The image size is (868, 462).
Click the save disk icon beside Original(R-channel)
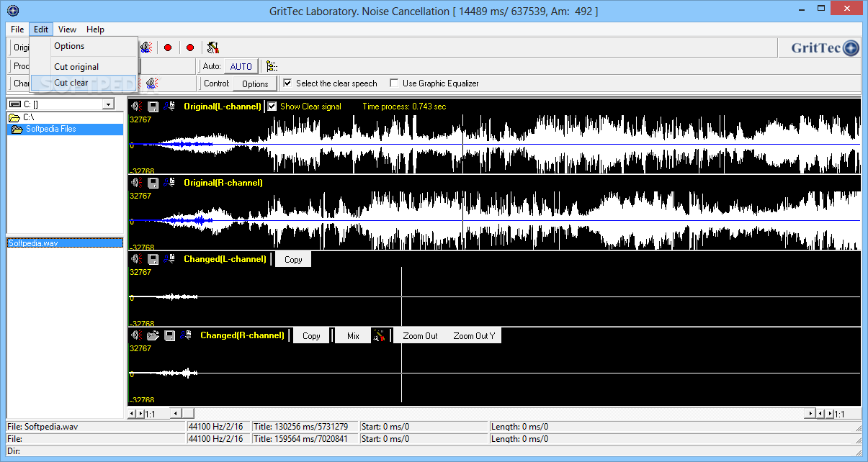[153, 183]
